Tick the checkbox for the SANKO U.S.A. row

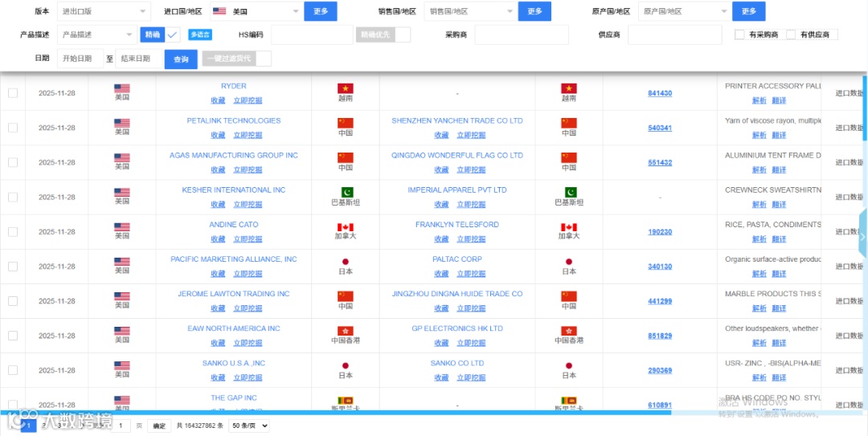tap(13, 370)
